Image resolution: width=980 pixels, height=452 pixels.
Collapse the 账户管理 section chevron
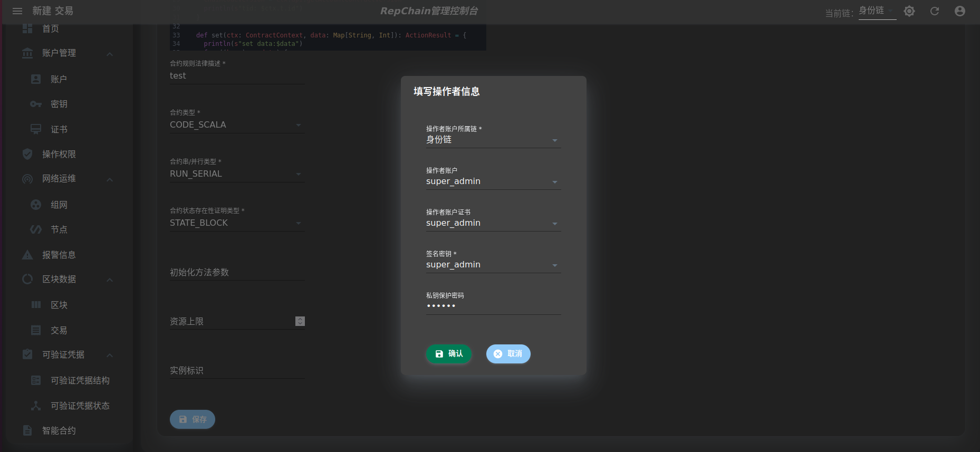[x=110, y=54]
